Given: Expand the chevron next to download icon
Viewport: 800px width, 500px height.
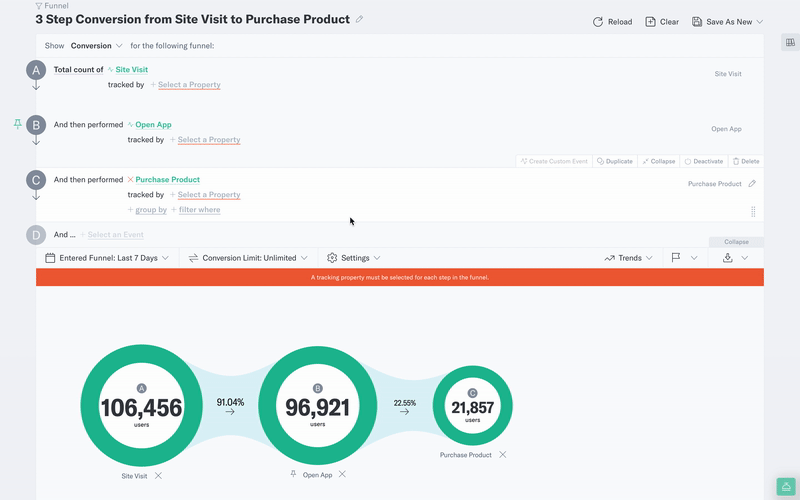Looking at the screenshot, I should coord(745,258).
